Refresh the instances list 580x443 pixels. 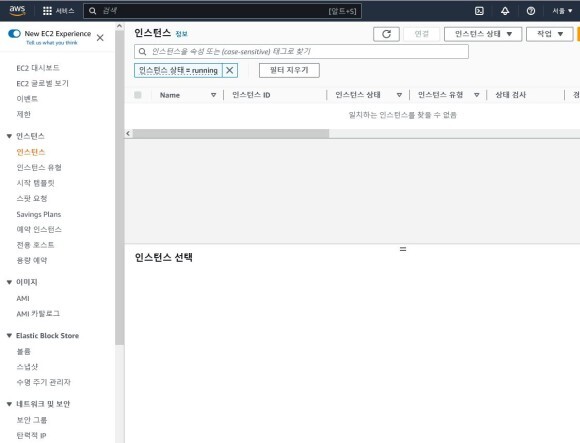click(386, 34)
